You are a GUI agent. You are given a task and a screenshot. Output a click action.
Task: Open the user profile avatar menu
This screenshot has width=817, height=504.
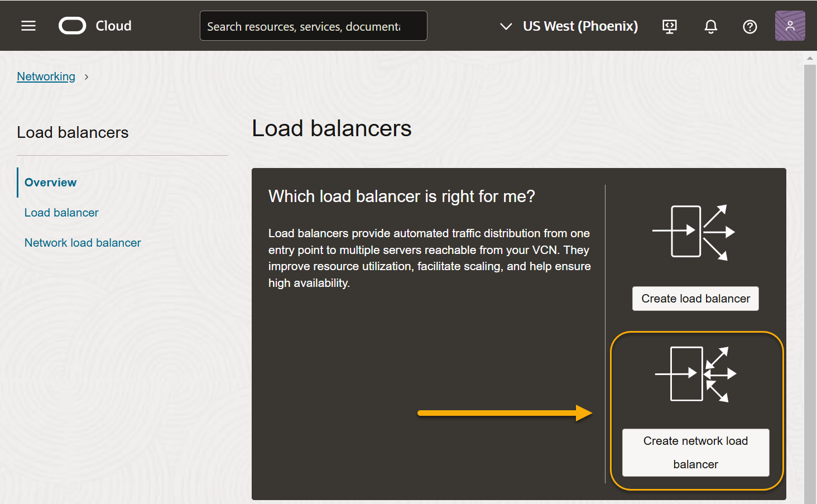click(x=790, y=26)
